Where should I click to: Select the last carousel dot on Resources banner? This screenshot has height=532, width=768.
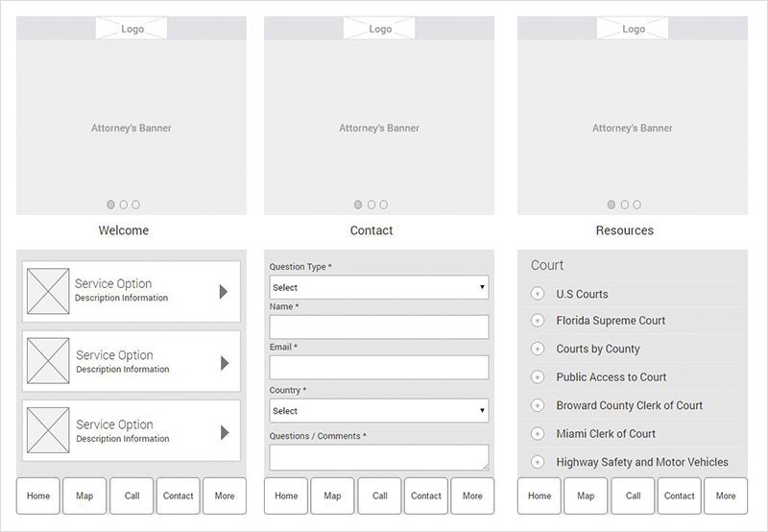pos(636,205)
